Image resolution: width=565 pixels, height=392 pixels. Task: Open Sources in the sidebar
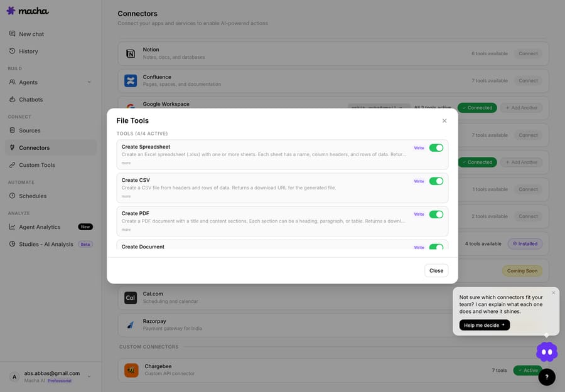point(51,130)
